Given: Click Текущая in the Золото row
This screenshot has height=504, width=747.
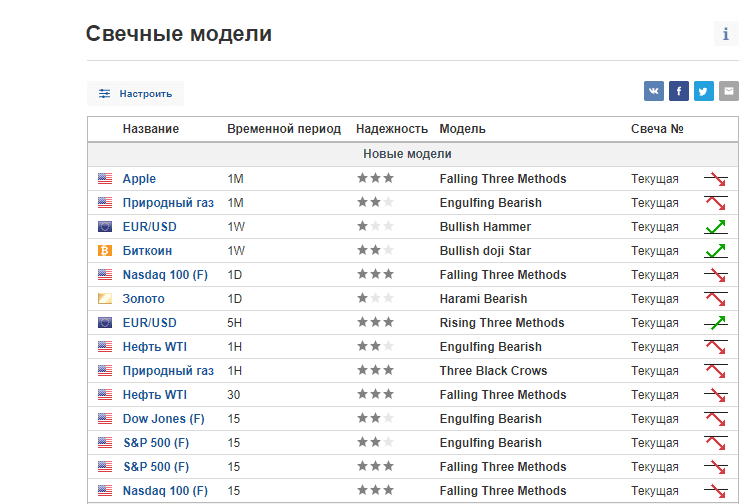Looking at the screenshot, I should click(655, 299).
